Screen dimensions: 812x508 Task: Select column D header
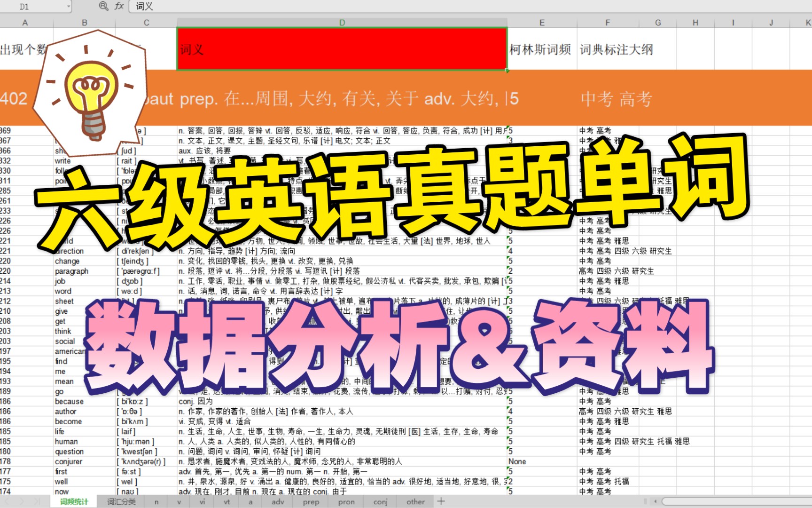point(342,23)
